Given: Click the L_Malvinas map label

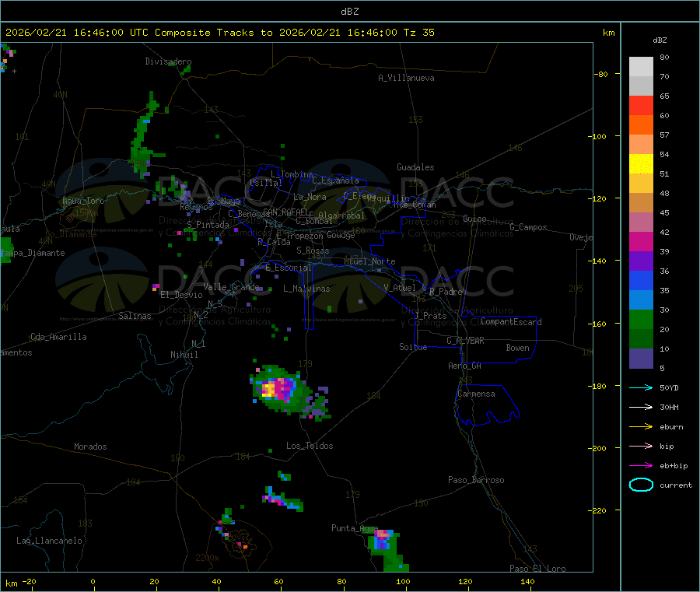Looking at the screenshot, I should tap(306, 289).
